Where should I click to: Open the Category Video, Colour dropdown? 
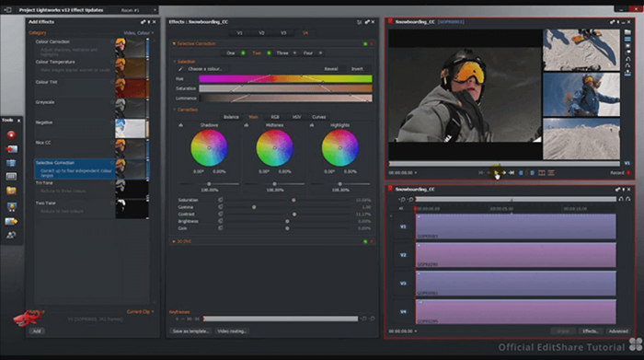point(139,33)
